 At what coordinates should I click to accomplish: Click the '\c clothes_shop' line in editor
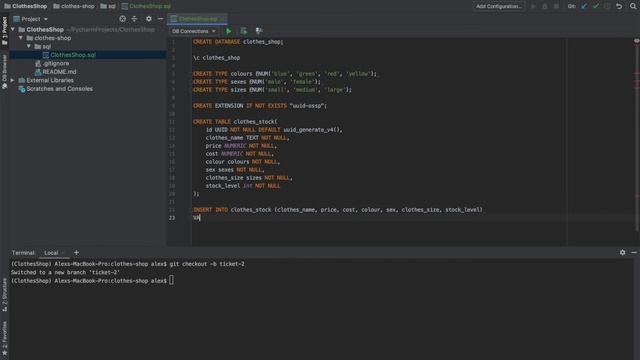(x=216, y=58)
